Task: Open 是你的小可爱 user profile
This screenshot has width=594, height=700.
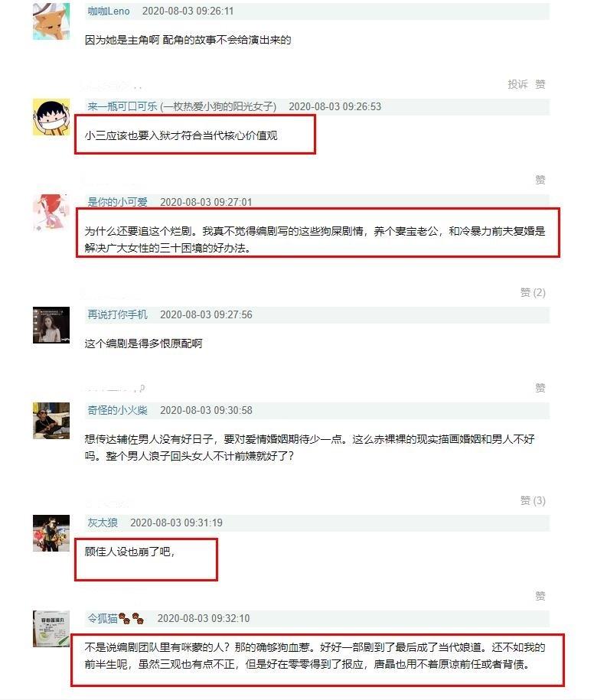Action: pyautogui.click(x=117, y=202)
